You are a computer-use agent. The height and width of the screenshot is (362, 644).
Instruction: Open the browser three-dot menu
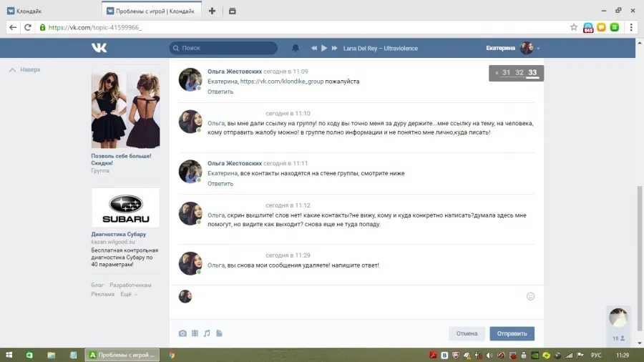pyautogui.click(x=631, y=27)
